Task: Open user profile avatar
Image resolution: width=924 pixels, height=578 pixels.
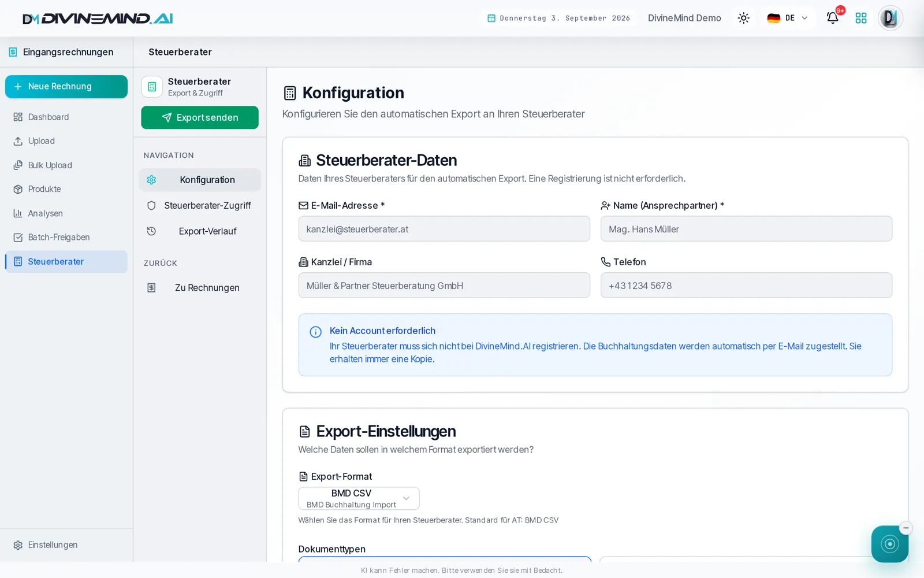Action: pyautogui.click(x=890, y=18)
